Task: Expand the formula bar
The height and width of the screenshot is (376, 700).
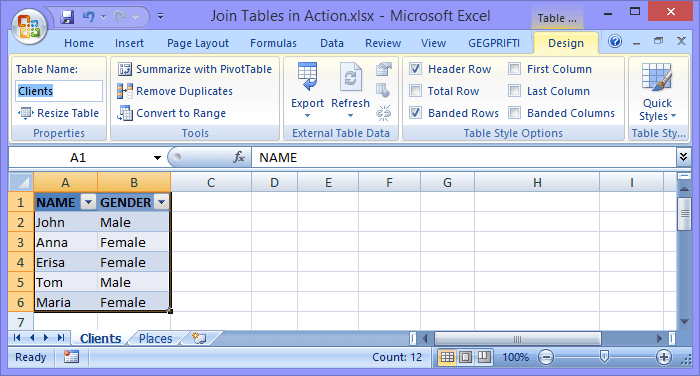Action: tap(683, 157)
